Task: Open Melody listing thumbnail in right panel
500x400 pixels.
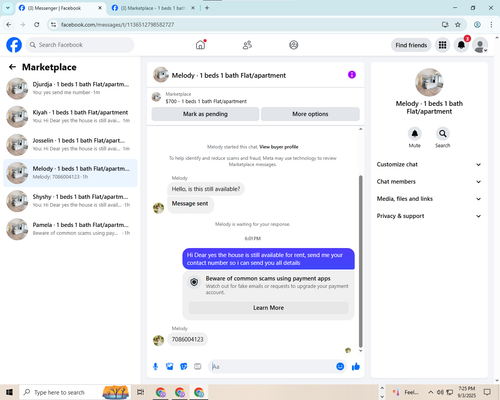Action: tap(429, 82)
